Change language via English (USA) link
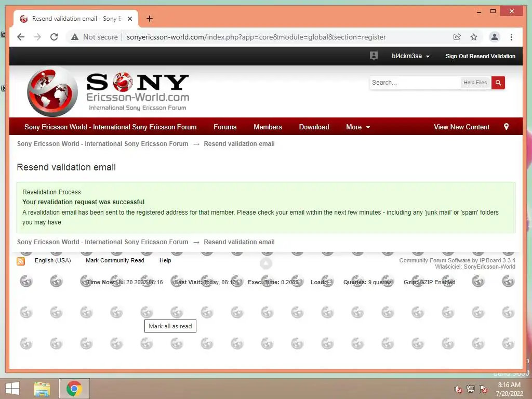The width and height of the screenshot is (532, 399). pyautogui.click(x=52, y=260)
